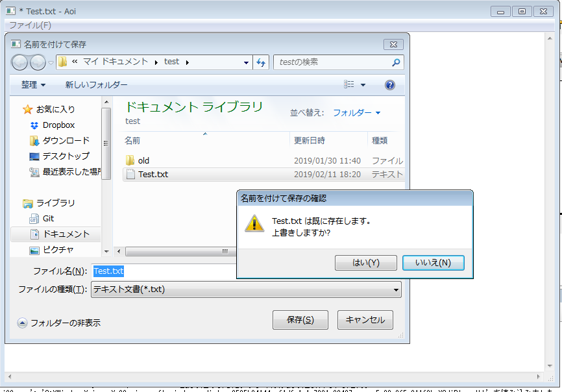Open the recent locations dropdown arrow
This screenshot has width=562, height=392.
click(51, 63)
